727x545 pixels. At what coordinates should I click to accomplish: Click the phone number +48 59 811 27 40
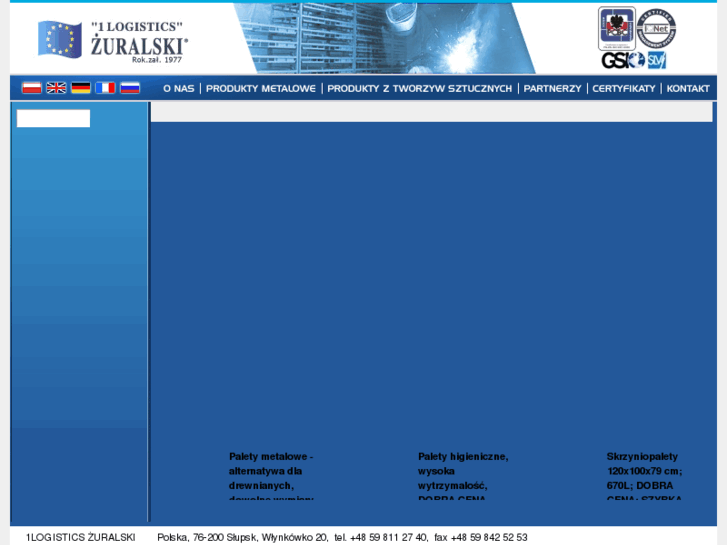tap(389, 537)
